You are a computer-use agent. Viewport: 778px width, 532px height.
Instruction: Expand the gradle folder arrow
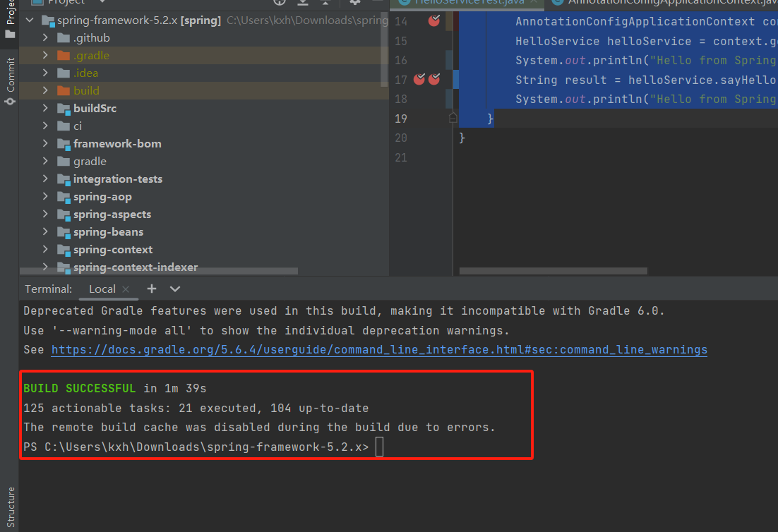coord(45,161)
